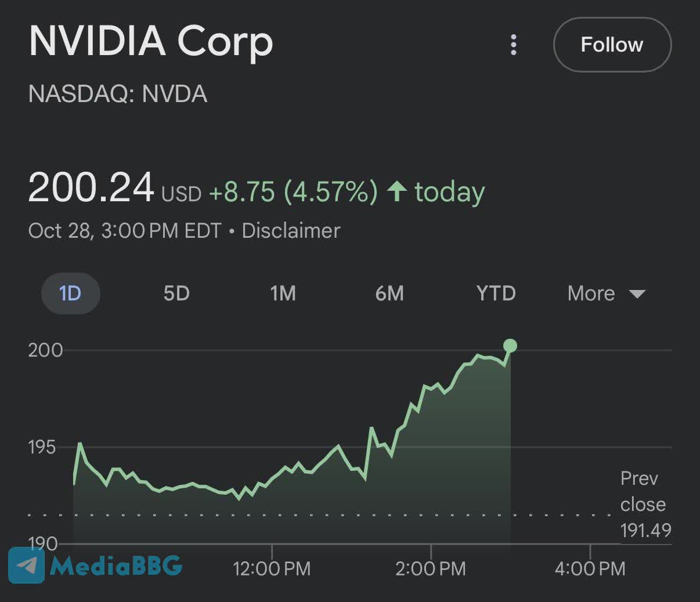Click the +8.75 (4.57%) change value
Viewport: 700px width, 602px height.
(293, 191)
